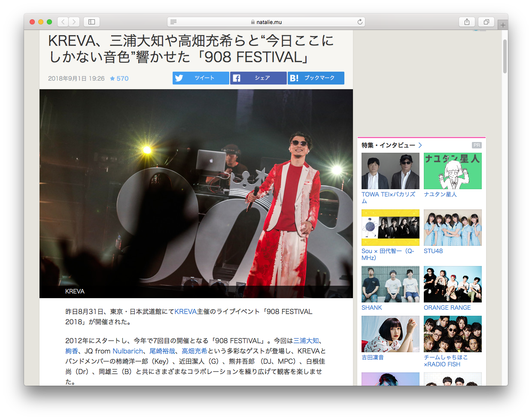Viewport: 532px width, 420px height.
Task: Open the ORANGE RANGE text link
Action: pyautogui.click(x=447, y=308)
